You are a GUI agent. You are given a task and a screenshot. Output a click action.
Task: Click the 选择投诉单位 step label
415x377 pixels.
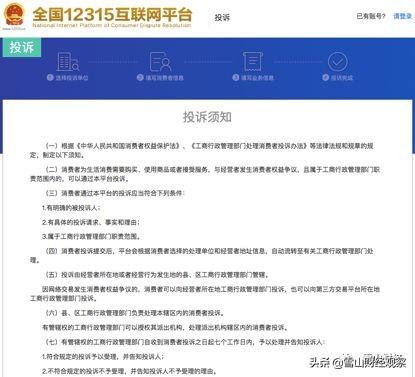72,78
